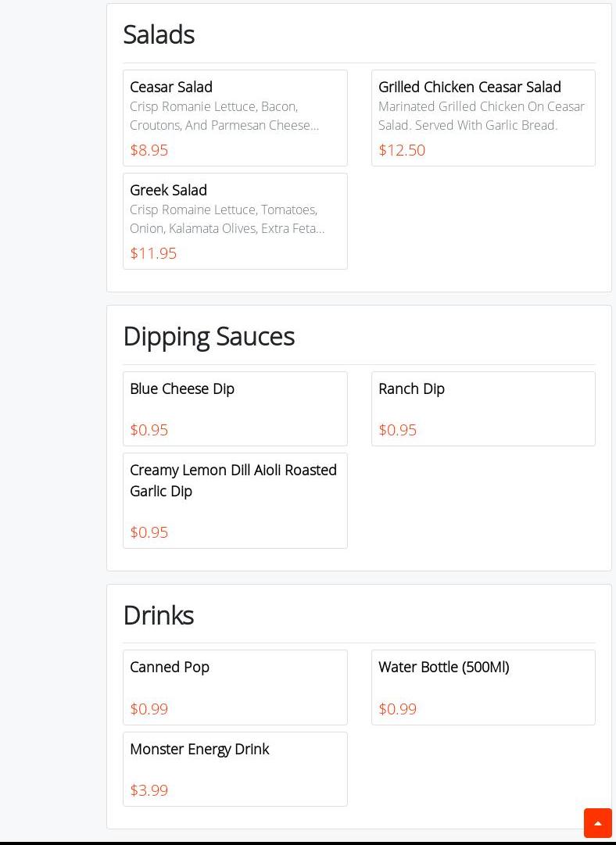Click the $8.95 Ceasar Salad price

pyautogui.click(x=149, y=150)
